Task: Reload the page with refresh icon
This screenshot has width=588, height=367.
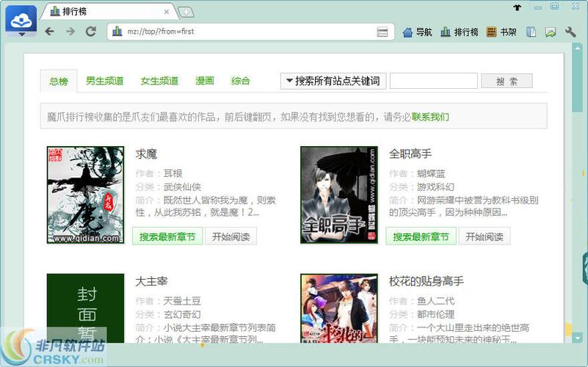Action: coord(91,32)
